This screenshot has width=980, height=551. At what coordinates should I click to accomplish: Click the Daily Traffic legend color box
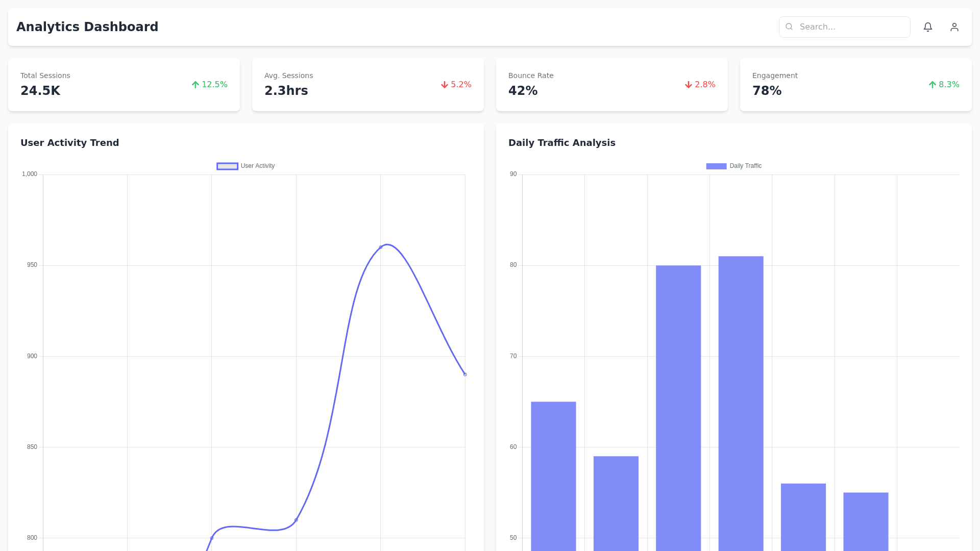click(716, 166)
